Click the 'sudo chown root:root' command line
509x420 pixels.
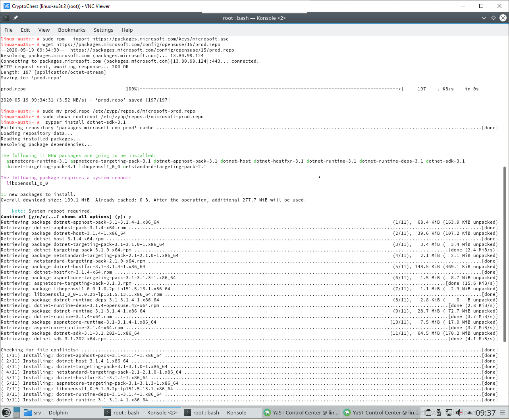pos(102,117)
